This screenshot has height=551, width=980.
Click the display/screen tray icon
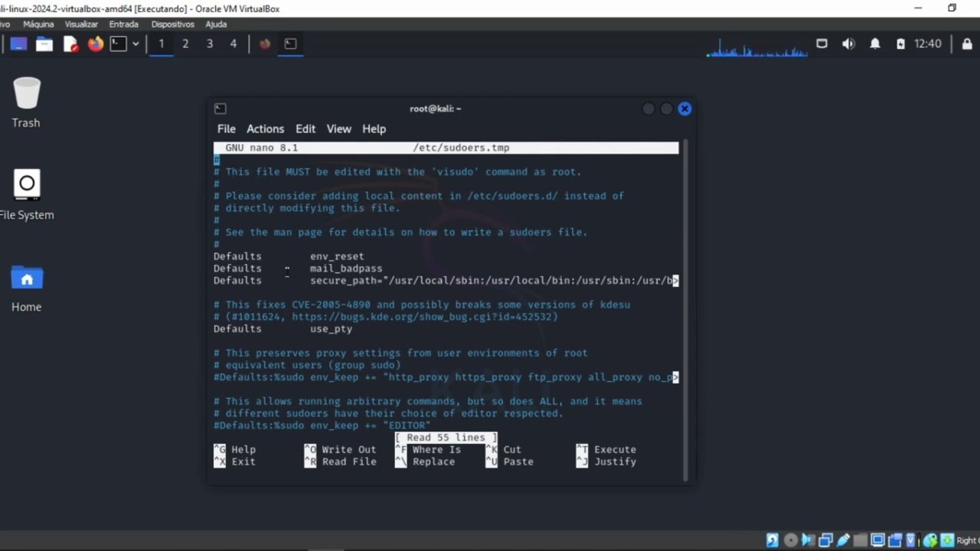tap(822, 44)
